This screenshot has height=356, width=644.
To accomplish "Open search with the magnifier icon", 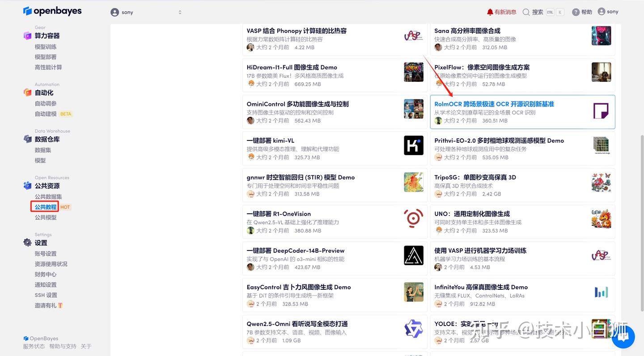I will pos(526,12).
